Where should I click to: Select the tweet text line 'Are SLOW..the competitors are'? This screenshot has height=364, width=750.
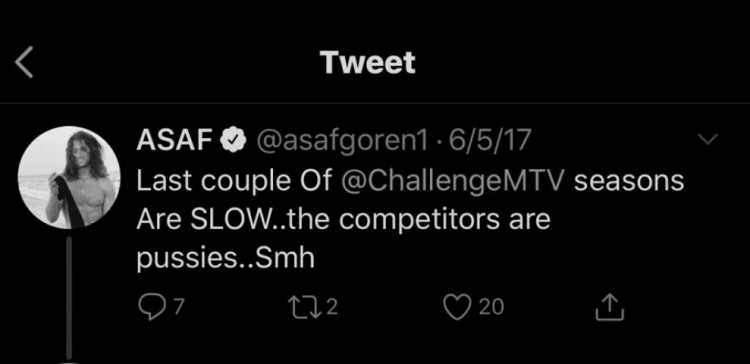click(x=343, y=221)
